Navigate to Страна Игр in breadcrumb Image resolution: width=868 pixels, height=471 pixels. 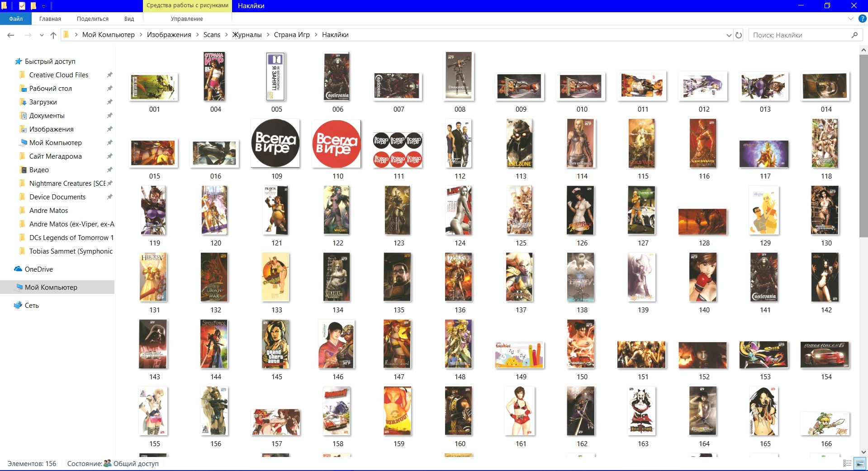tap(292, 35)
